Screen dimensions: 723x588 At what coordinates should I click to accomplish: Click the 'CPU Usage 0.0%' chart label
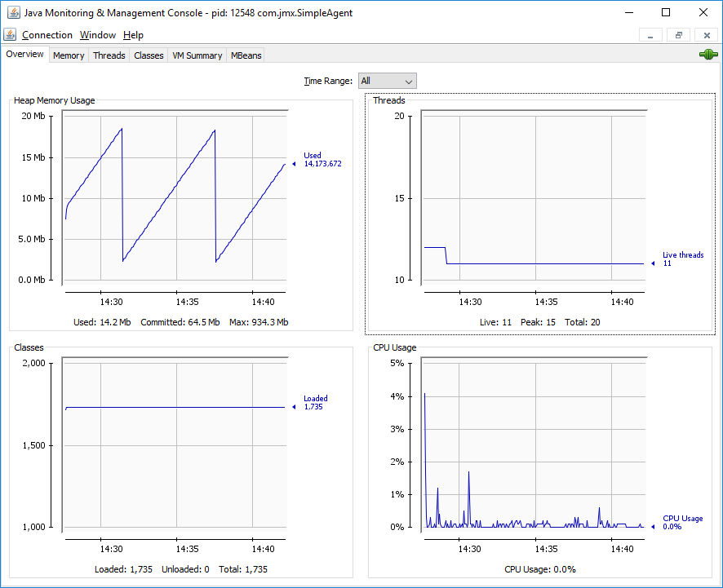point(682,523)
